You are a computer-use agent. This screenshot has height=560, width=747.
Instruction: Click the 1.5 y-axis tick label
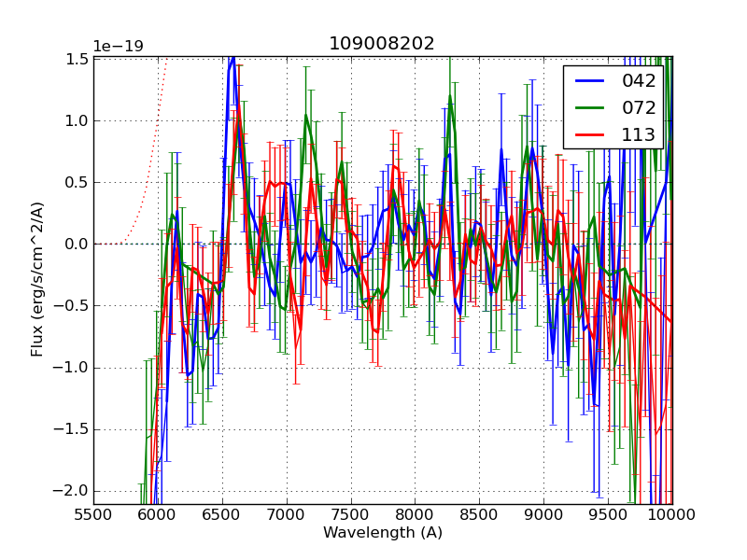[x=78, y=59]
